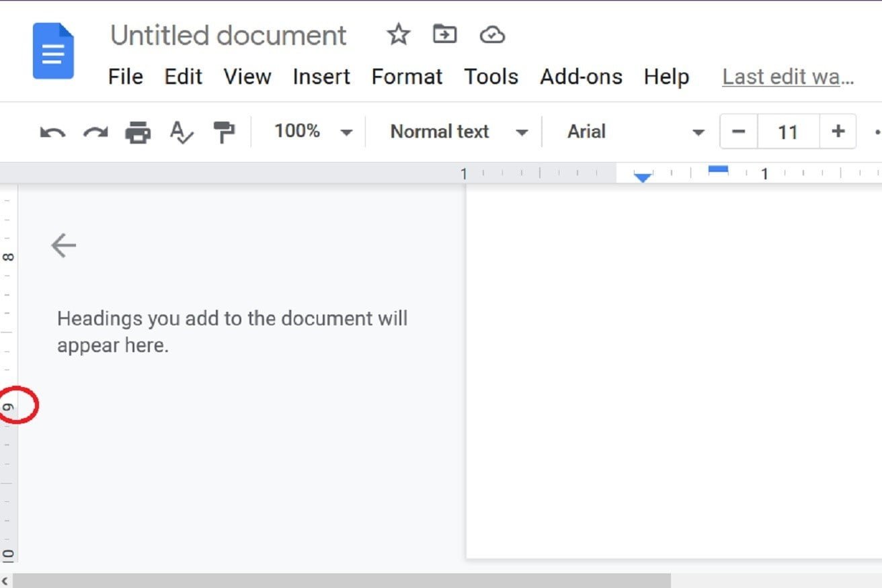Click the Move to folder icon
Viewport: 882px width, 588px height.
(444, 34)
